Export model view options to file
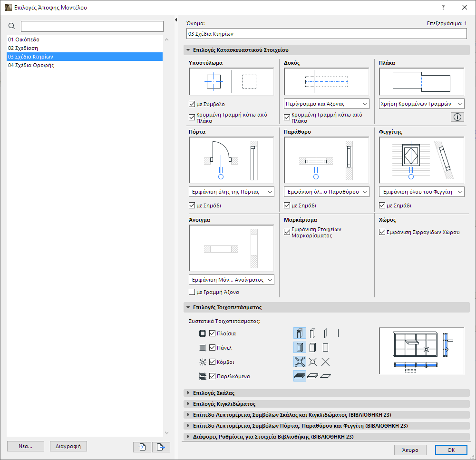The width and height of the screenshot is (476, 460). coord(161,447)
